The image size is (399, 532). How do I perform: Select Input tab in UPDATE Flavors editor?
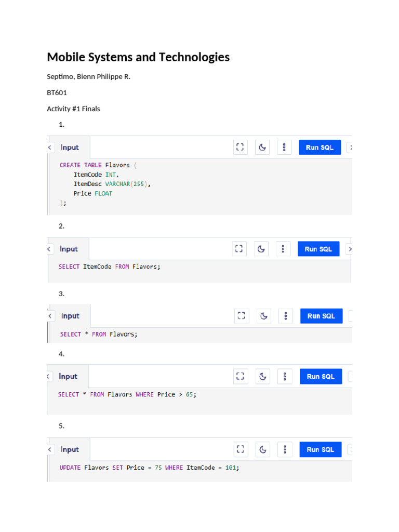point(70,449)
